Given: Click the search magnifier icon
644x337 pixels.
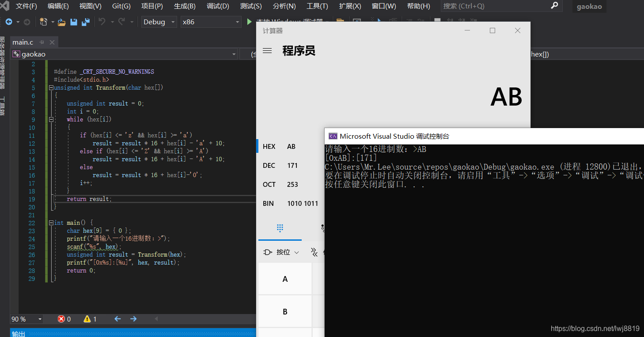Looking at the screenshot, I should (x=554, y=6).
